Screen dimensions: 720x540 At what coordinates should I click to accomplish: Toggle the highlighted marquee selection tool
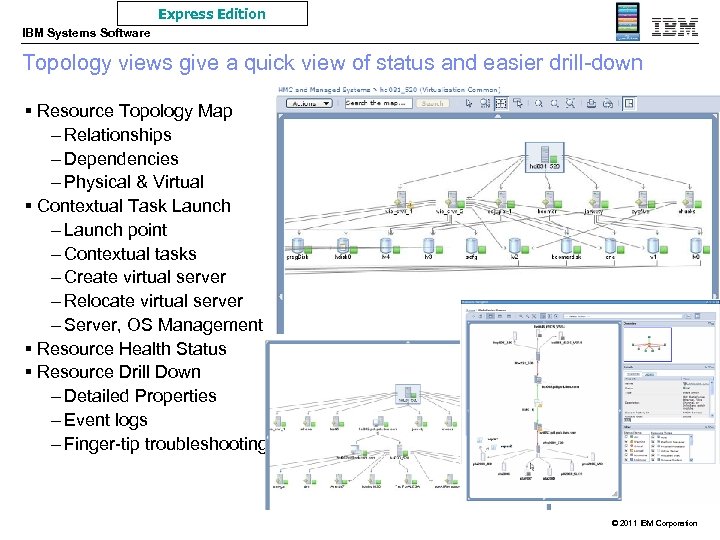click(501, 103)
